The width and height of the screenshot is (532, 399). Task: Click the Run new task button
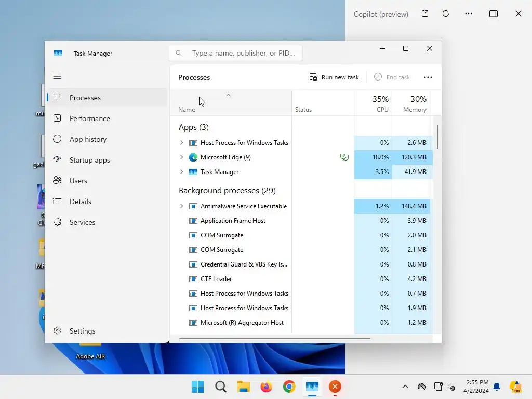(x=334, y=77)
